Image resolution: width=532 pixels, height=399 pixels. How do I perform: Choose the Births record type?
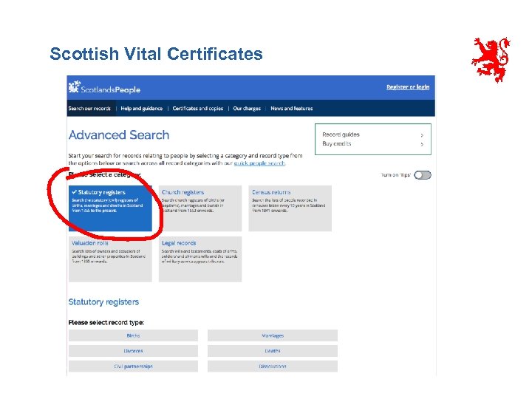pos(133,335)
